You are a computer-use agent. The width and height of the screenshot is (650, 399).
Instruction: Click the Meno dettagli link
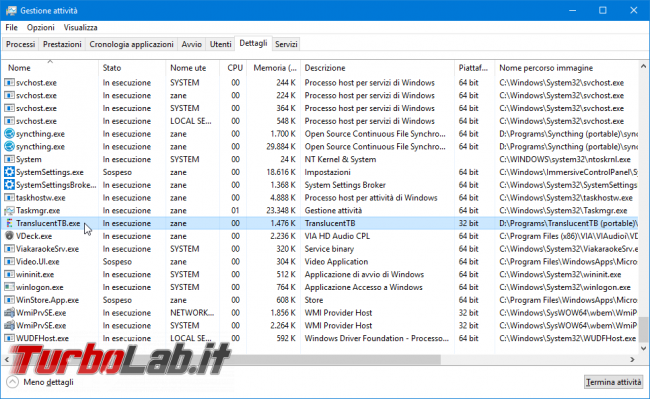click(x=49, y=382)
